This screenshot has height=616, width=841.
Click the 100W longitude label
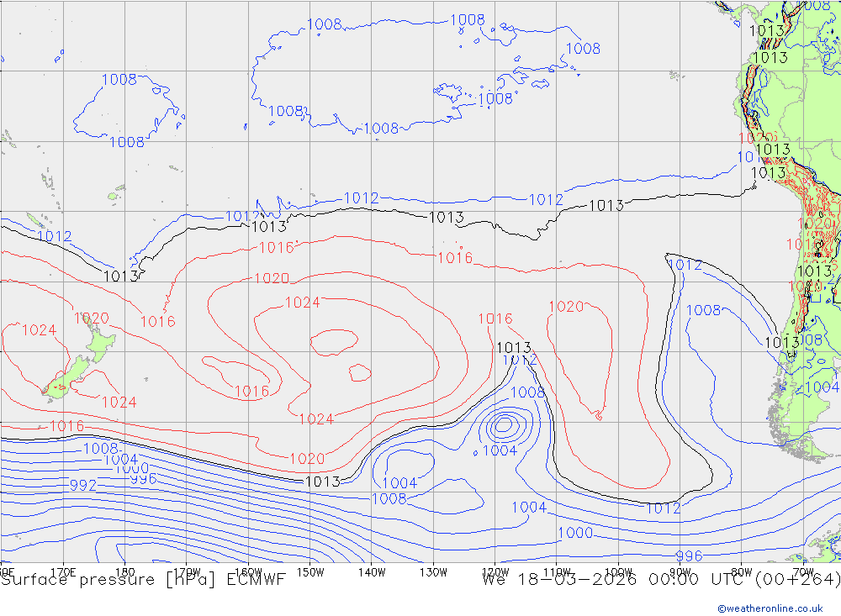coord(618,572)
